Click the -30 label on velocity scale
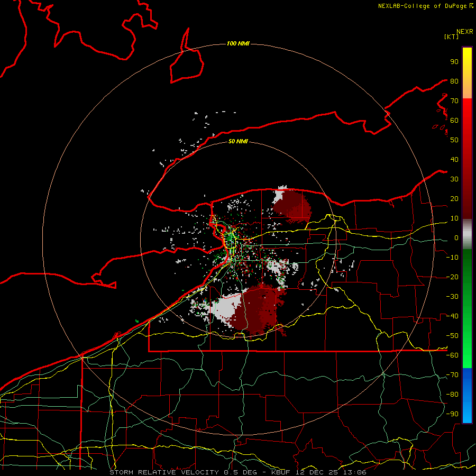476x476 pixels. pos(452,297)
